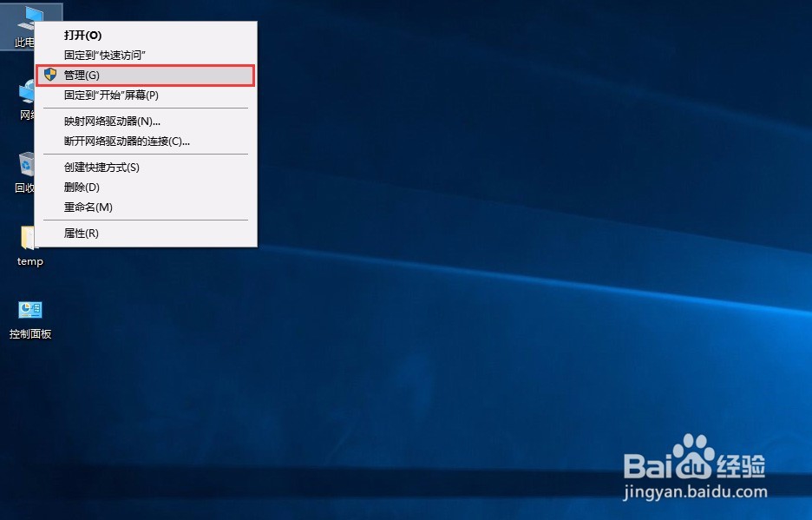
Task: Choose 创建快捷方式(S) in the menu
Action: click(146, 168)
